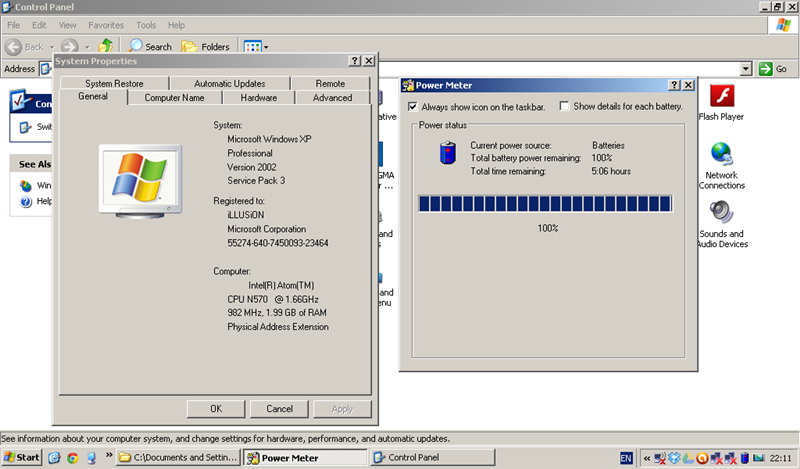The height and width of the screenshot is (469, 800).
Task: Switch to the Automatic Updates tab
Action: (x=230, y=83)
